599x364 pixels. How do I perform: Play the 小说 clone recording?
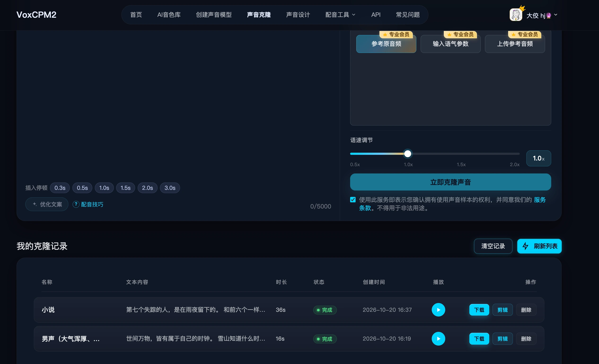(x=438, y=310)
